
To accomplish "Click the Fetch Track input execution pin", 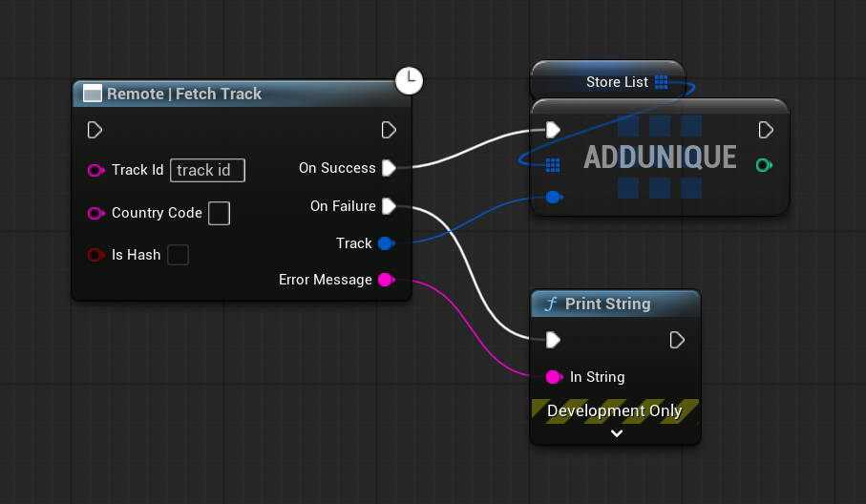I will coord(95,130).
